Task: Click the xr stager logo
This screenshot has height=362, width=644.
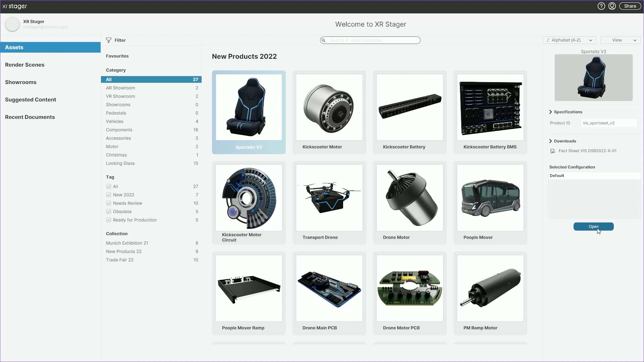Action: click(x=15, y=6)
